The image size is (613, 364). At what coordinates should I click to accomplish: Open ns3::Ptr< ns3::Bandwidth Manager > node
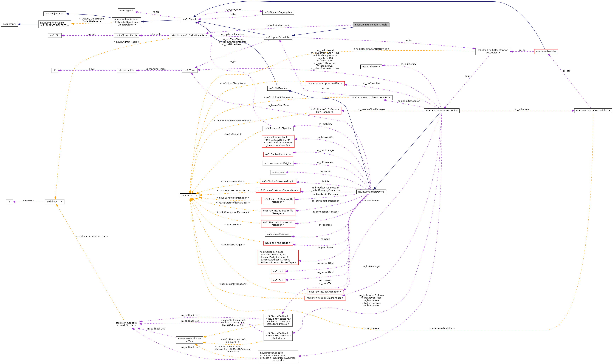pos(278,201)
